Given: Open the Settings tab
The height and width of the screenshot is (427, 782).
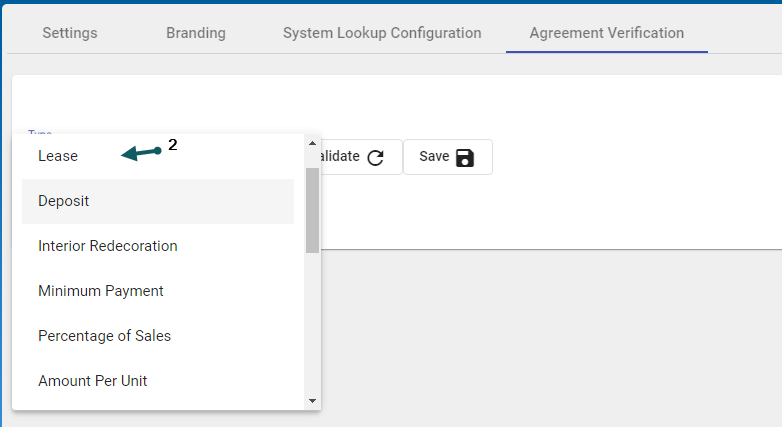Looking at the screenshot, I should (x=70, y=33).
